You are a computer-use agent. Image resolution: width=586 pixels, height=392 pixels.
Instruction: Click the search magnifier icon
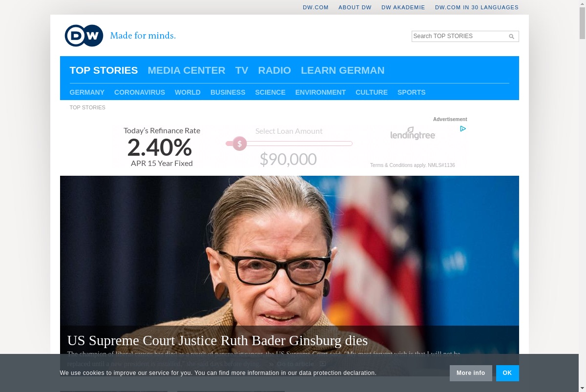(511, 36)
